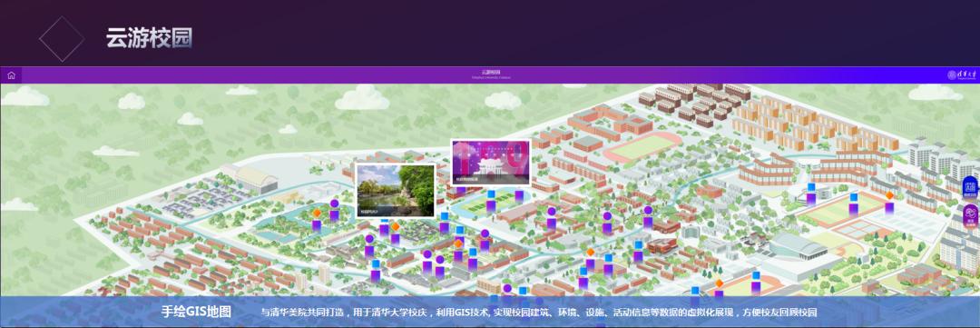The height and width of the screenshot is (328, 980).
Task: Go to home via the house icon
Action: [x=11, y=75]
